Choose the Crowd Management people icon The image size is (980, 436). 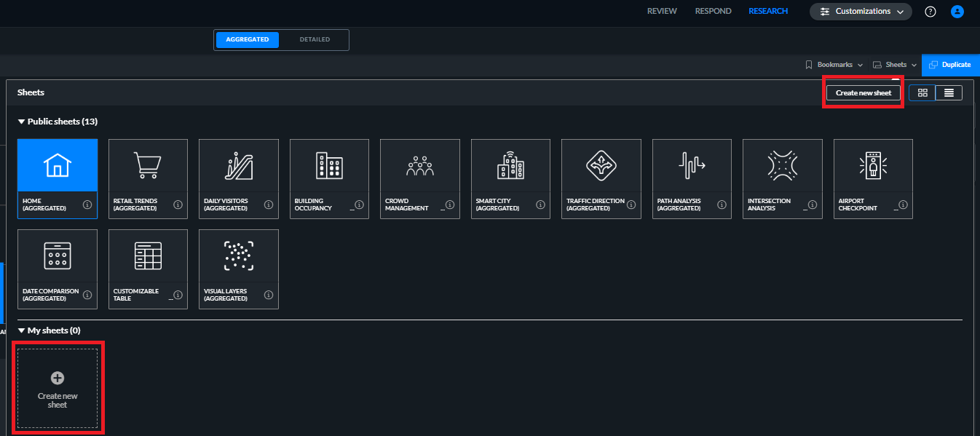click(420, 166)
